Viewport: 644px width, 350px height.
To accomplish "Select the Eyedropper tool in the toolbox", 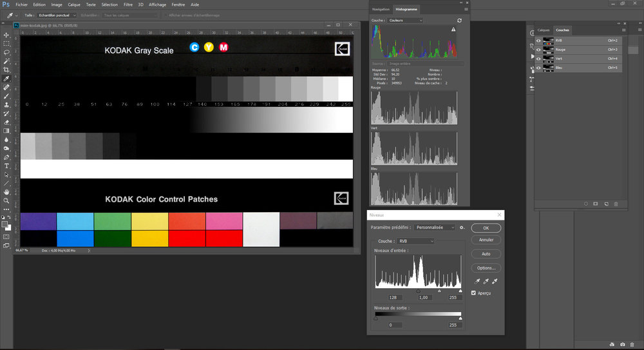I will click(x=6, y=79).
